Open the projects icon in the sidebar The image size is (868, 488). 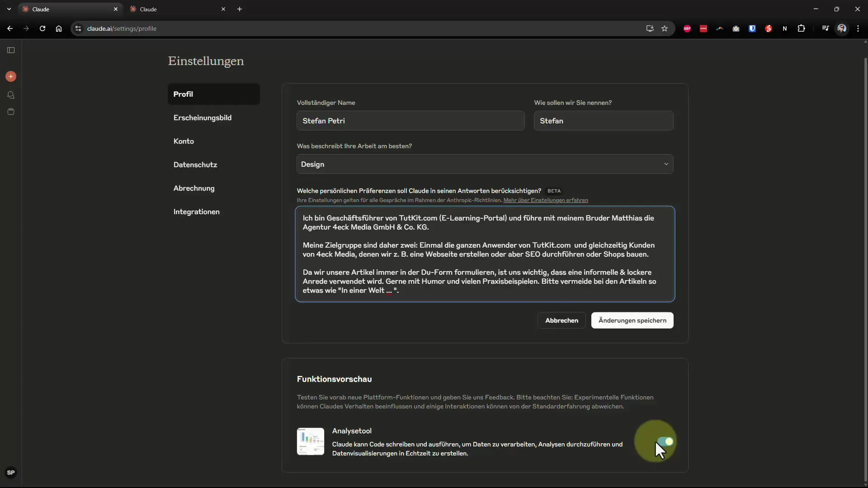[11, 112]
